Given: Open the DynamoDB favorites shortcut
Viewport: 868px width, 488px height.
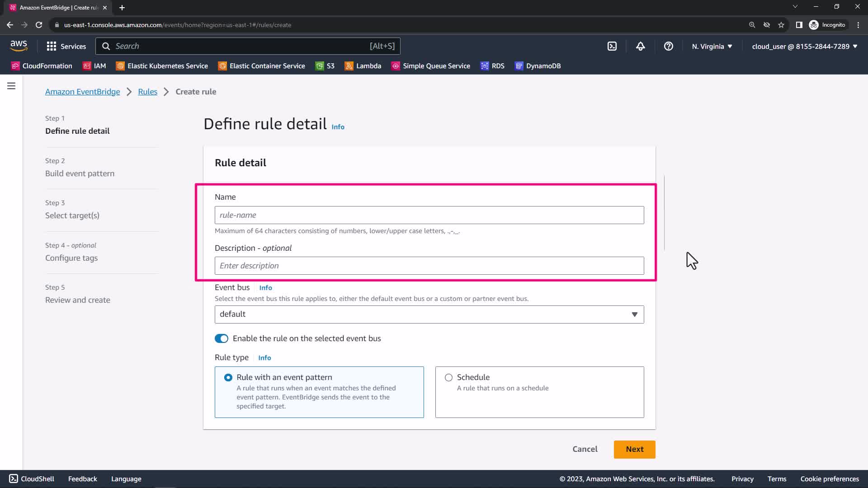Looking at the screenshot, I should click(538, 66).
